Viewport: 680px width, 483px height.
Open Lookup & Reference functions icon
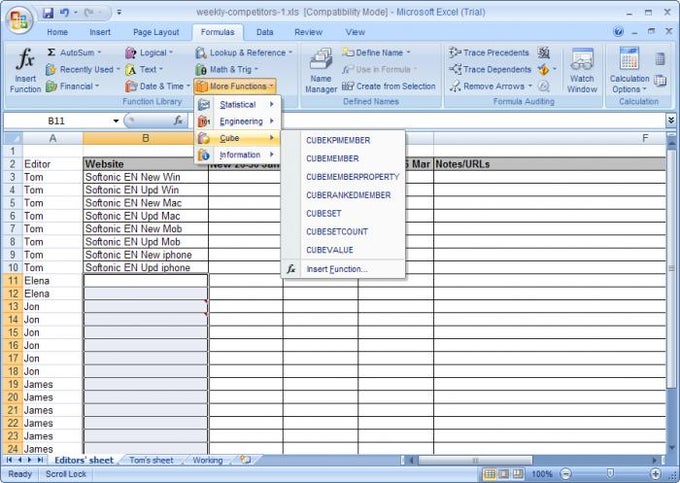coord(201,53)
